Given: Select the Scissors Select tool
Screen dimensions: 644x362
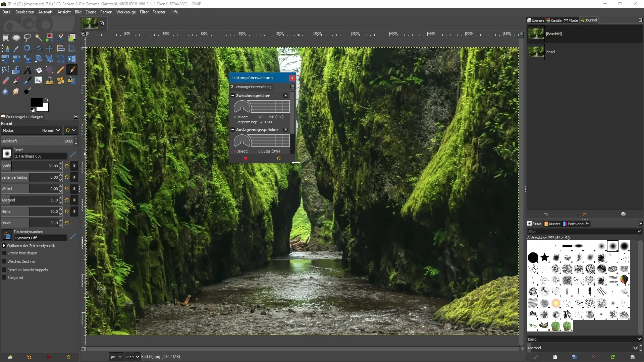Looking at the screenshot, I should click(61, 38).
